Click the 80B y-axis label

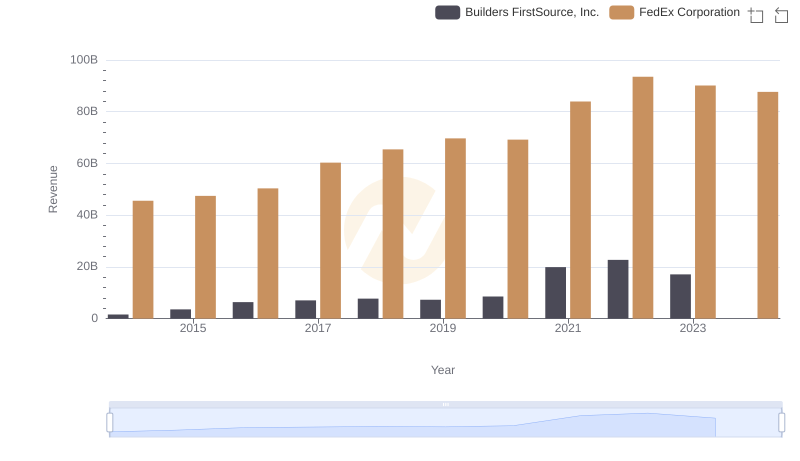tap(87, 111)
